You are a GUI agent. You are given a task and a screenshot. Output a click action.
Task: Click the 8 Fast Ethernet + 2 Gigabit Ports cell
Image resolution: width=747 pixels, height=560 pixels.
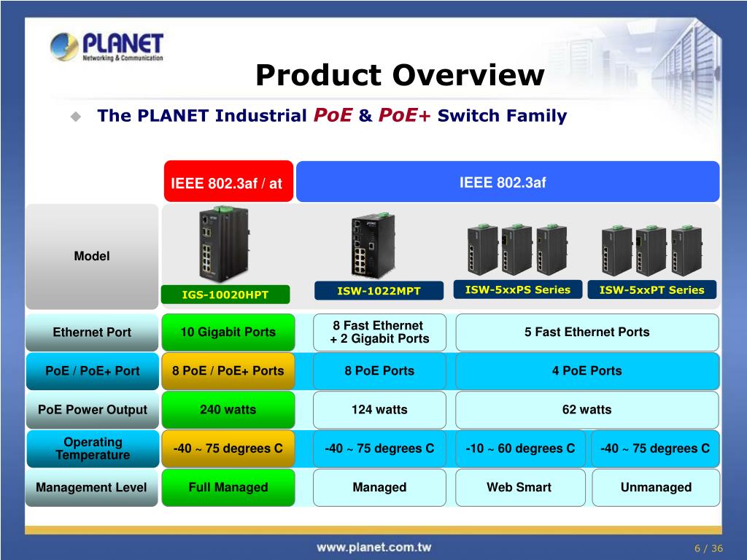(x=379, y=332)
